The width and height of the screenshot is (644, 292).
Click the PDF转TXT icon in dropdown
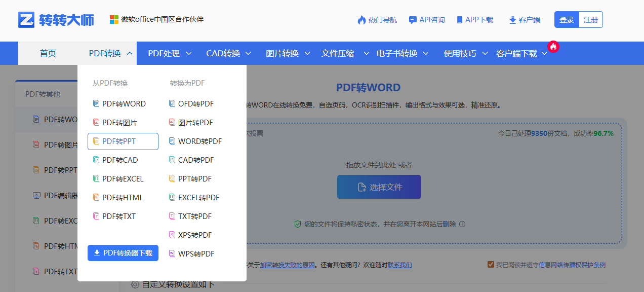(x=96, y=216)
